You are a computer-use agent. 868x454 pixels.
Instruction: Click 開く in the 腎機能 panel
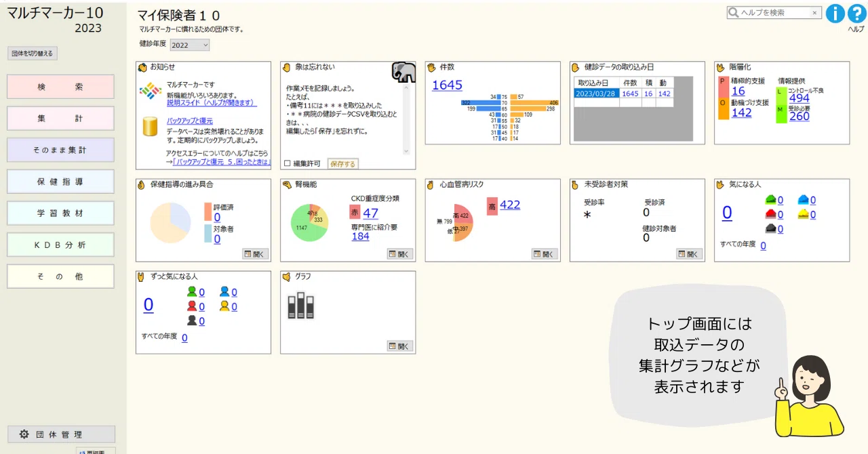(401, 254)
